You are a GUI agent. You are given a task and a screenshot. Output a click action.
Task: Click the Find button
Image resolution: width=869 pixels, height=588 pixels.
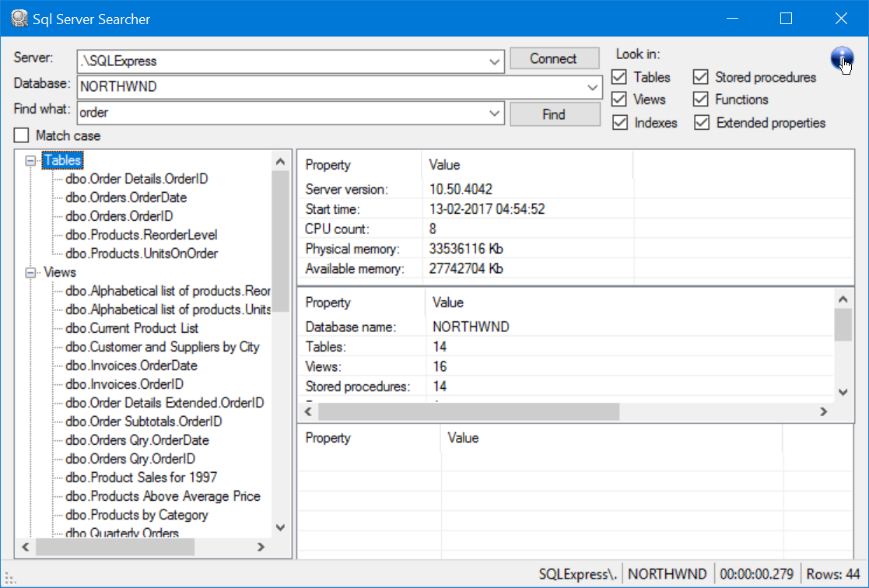click(554, 114)
